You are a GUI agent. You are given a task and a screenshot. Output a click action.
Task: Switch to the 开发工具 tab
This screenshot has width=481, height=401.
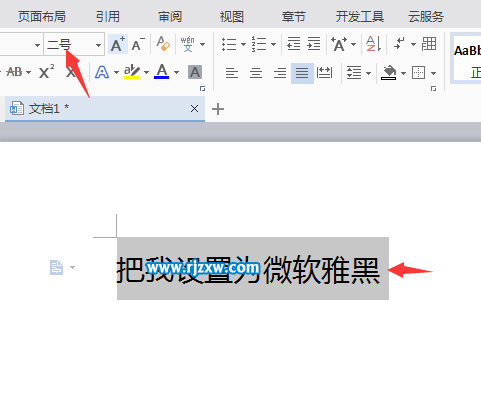tap(360, 16)
